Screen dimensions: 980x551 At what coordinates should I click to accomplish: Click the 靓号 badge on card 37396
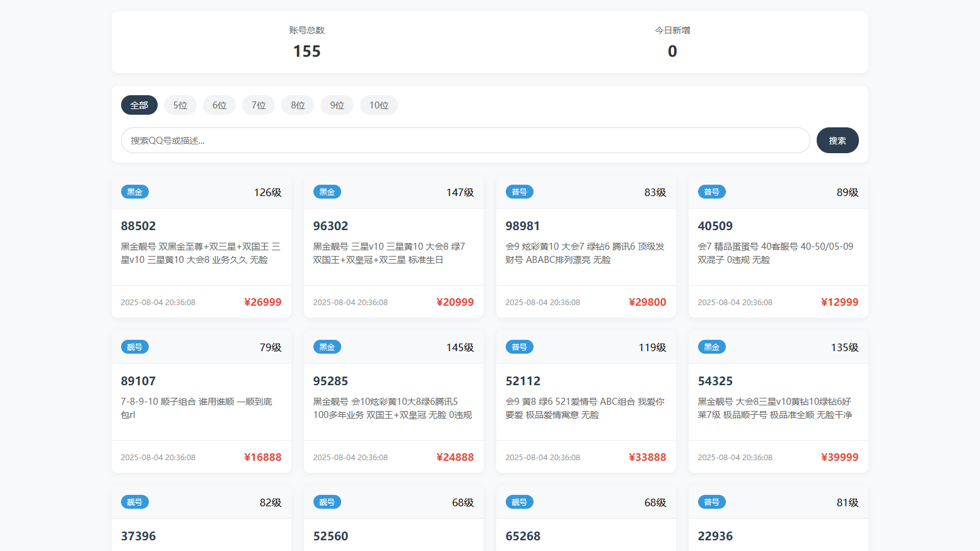(134, 502)
